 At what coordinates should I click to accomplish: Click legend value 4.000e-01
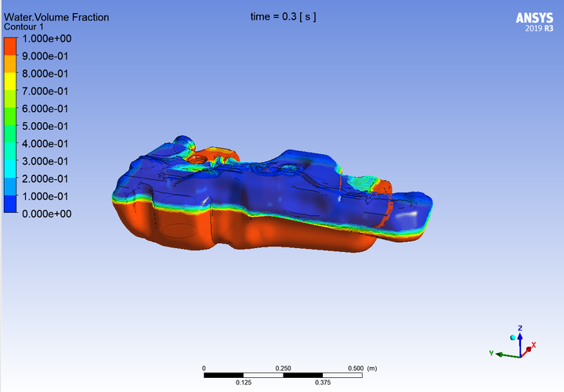pos(45,144)
